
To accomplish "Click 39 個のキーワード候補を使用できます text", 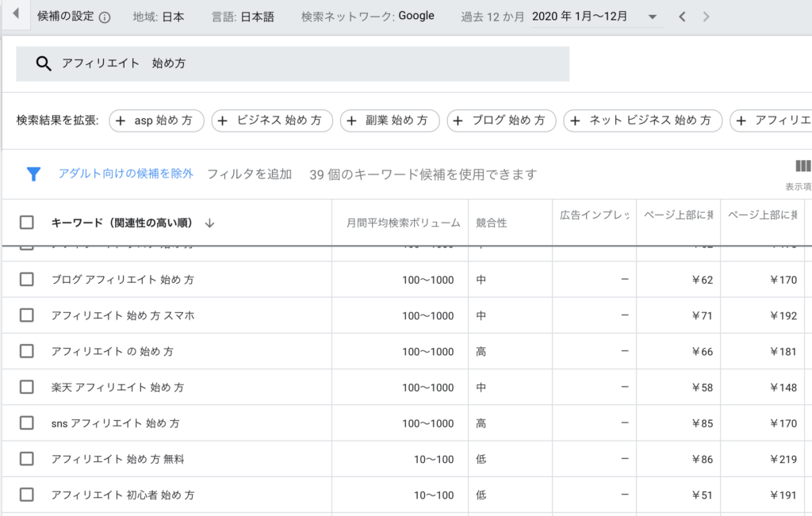I will tap(423, 175).
